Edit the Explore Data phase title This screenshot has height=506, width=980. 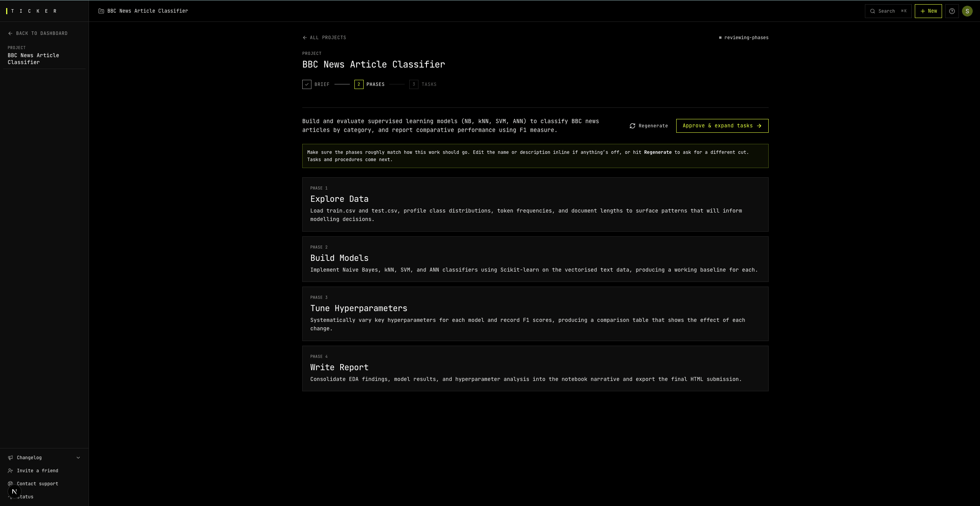click(x=339, y=199)
